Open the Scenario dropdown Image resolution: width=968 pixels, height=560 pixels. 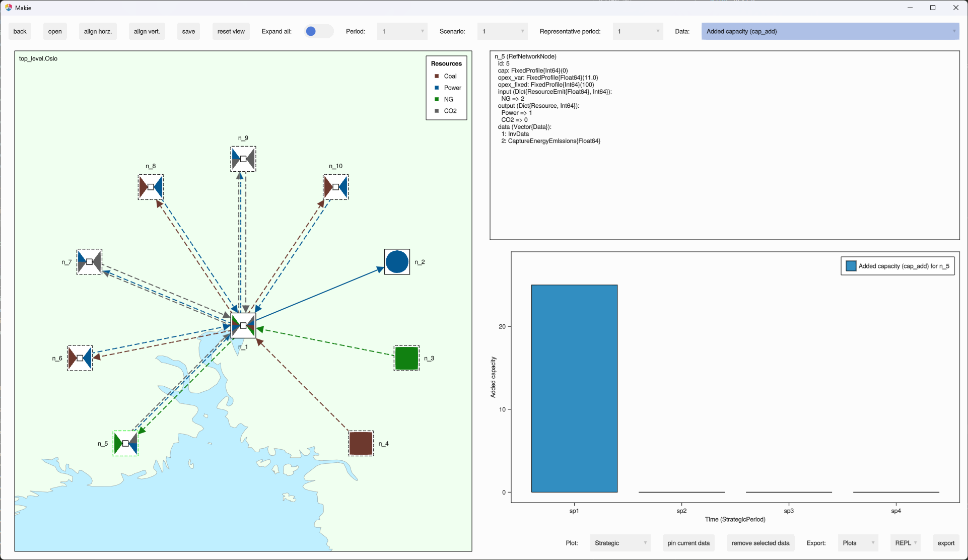coord(502,31)
